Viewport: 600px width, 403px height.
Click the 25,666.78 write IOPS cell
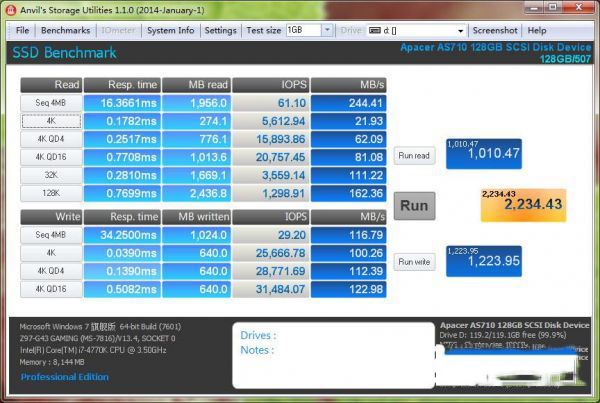pyautogui.click(x=271, y=253)
